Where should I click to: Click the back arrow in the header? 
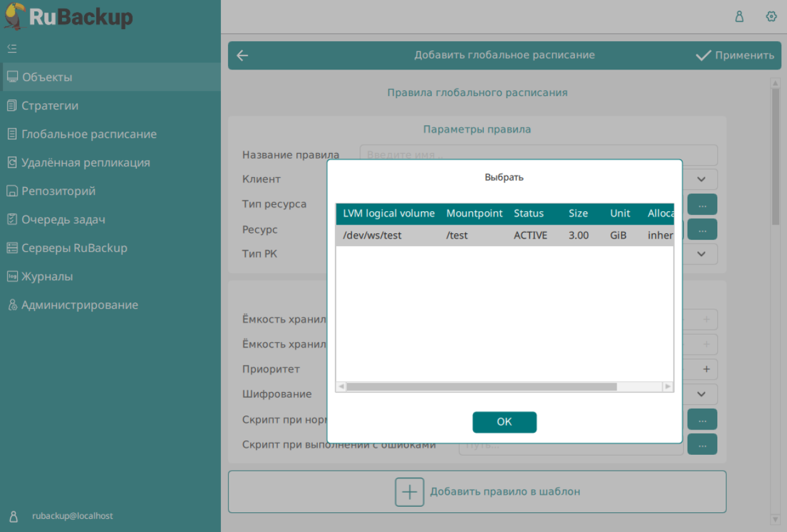[242, 56]
